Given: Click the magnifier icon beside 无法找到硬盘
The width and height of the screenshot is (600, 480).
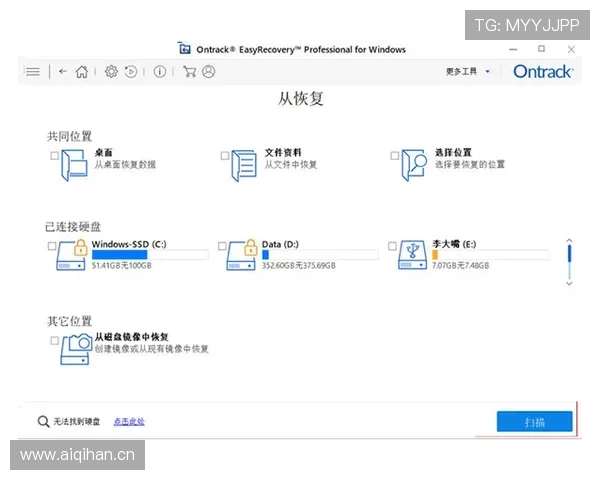Looking at the screenshot, I should tap(43, 421).
